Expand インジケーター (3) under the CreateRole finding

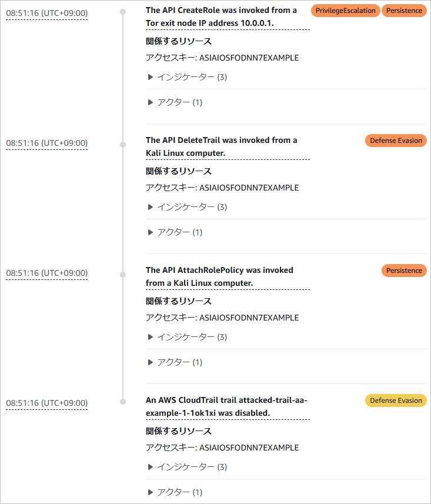[x=186, y=77]
